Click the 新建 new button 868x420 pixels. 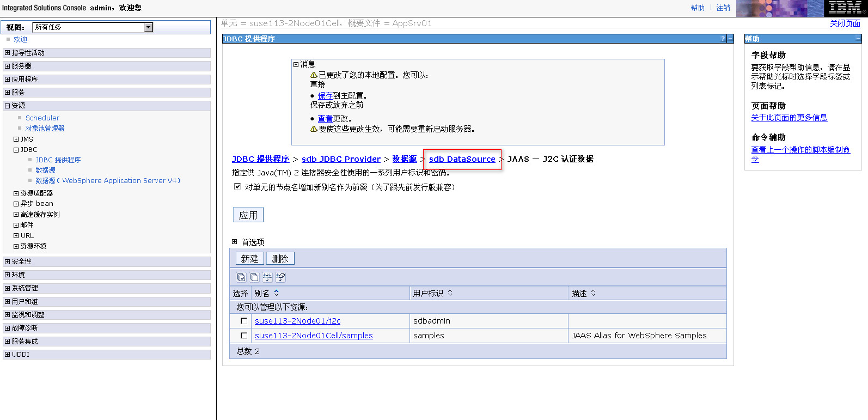[x=250, y=259]
